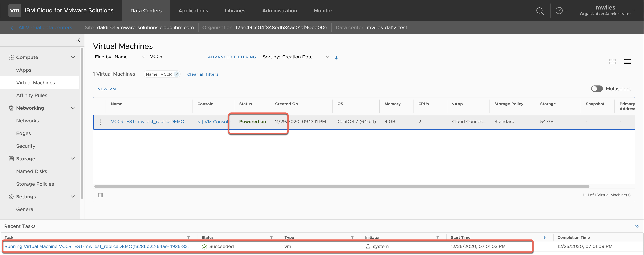Select Affinity Rules in sidebar
The width and height of the screenshot is (644, 255).
pyautogui.click(x=31, y=95)
